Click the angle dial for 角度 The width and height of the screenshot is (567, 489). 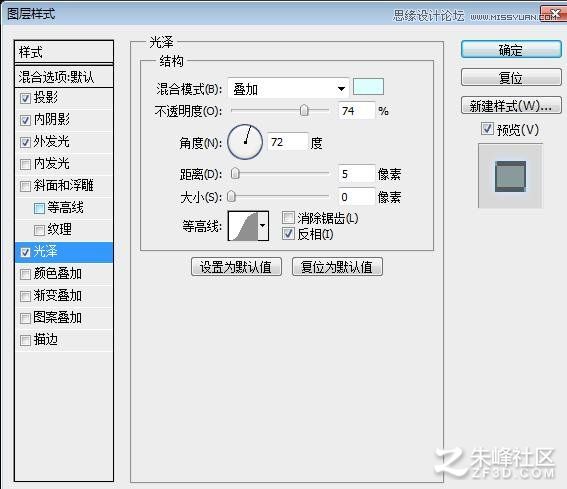[245, 142]
